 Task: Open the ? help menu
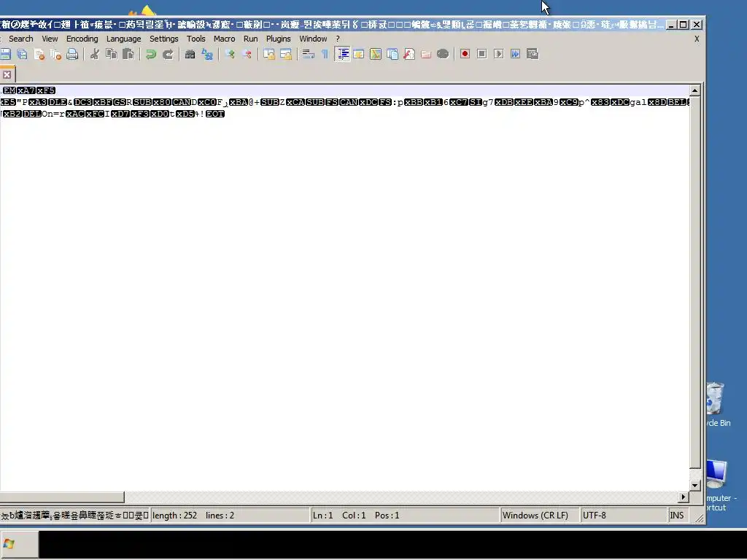tap(338, 39)
